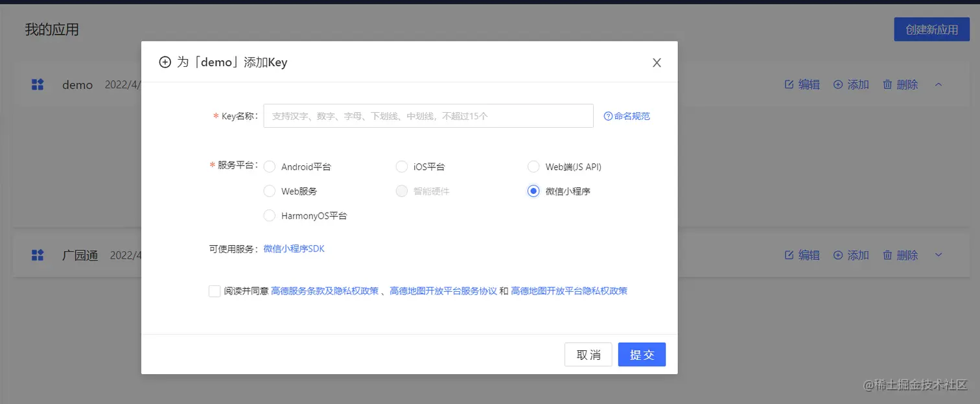Select the Web服务 radio option
Image resolution: width=980 pixels, height=404 pixels.
pos(270,191)
